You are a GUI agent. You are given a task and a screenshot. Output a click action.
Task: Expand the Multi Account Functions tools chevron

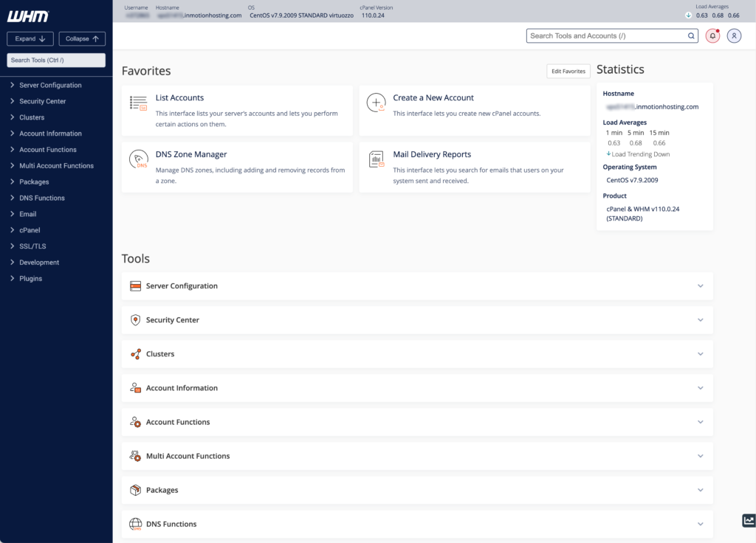pos(700,456)
